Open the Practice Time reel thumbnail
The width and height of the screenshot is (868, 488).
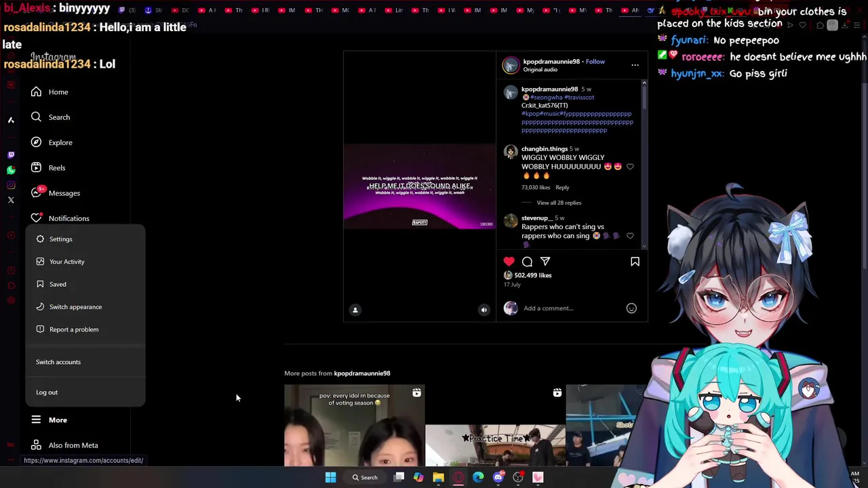[x=495, y=426]
